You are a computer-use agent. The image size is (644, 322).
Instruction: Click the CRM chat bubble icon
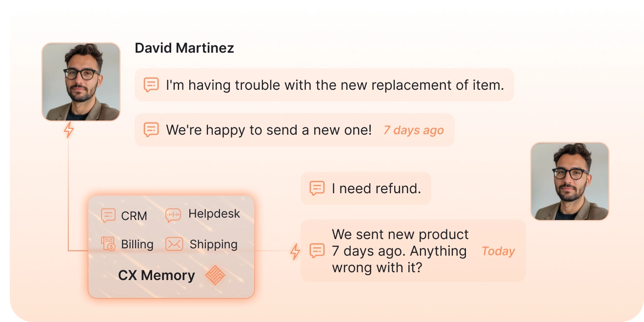click(108, 215)
